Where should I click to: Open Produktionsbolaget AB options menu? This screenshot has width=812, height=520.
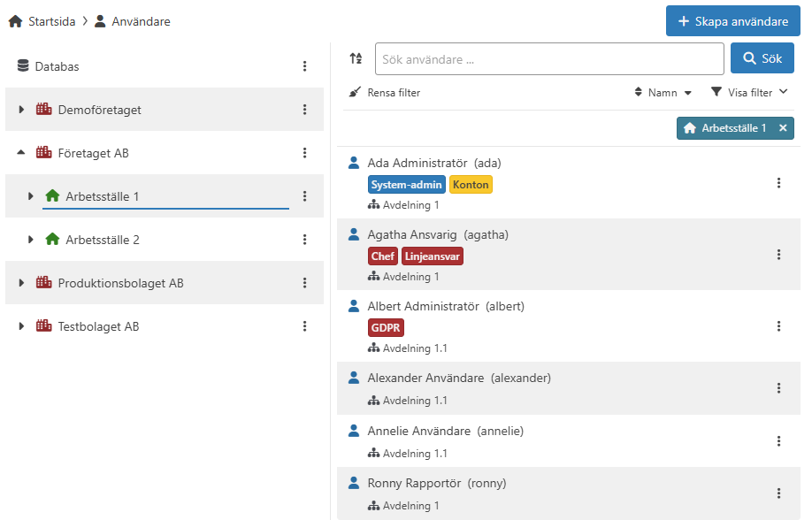pos(304,283)
